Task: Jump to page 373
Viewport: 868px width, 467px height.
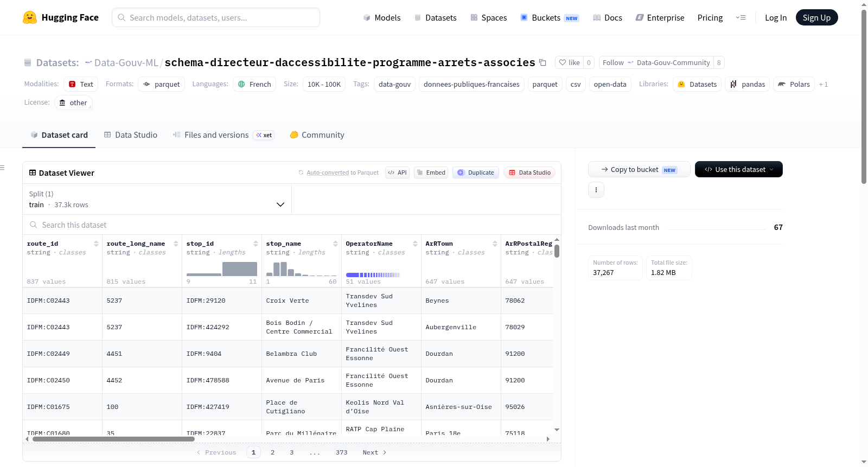Action: tap(341, 452)
